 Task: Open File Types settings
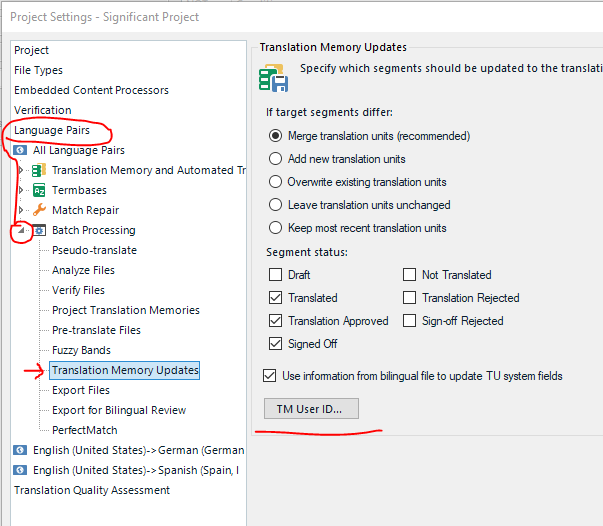(38, 70)
